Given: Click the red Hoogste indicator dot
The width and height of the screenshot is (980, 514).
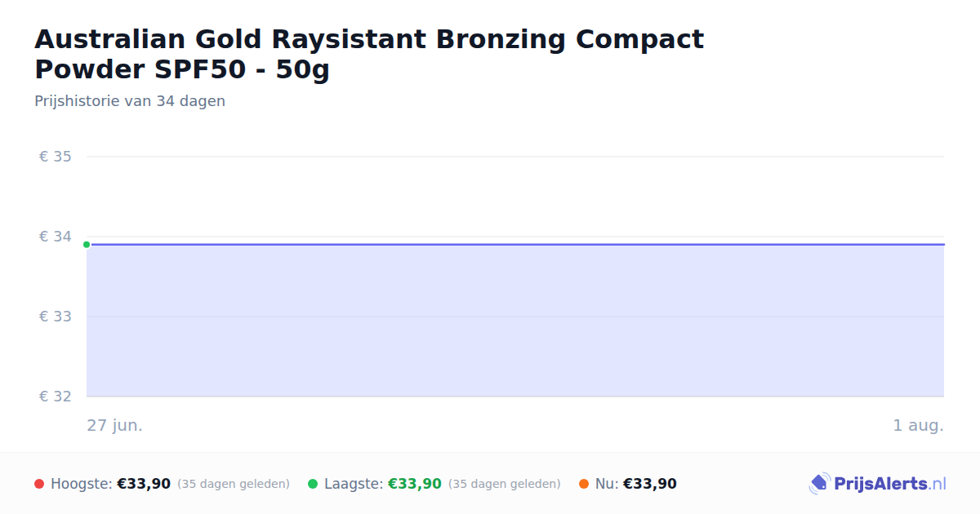Looking at the screenshot, I should point(39,484).
